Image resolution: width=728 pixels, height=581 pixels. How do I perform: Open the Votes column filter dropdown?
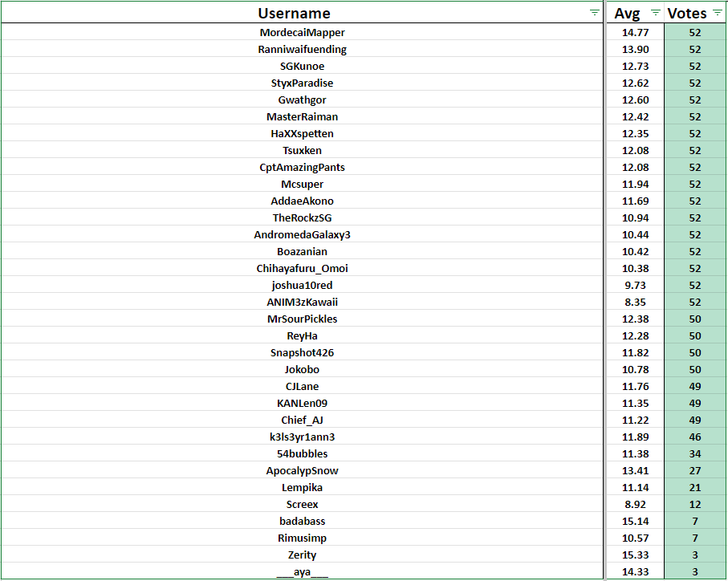pos(717,13)
